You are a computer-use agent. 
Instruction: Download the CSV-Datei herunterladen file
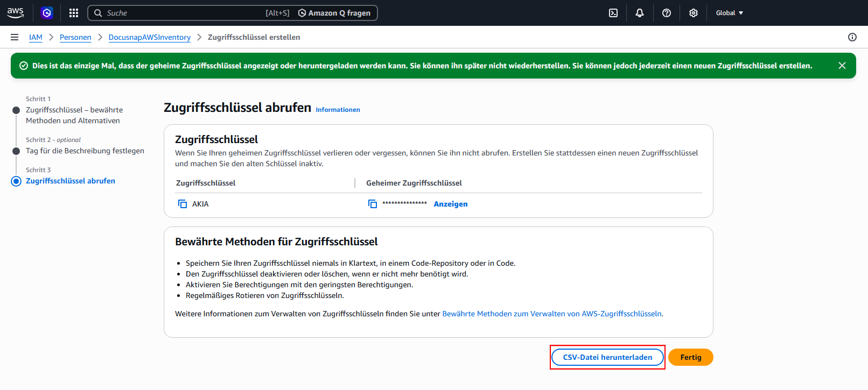click(607, 357)
